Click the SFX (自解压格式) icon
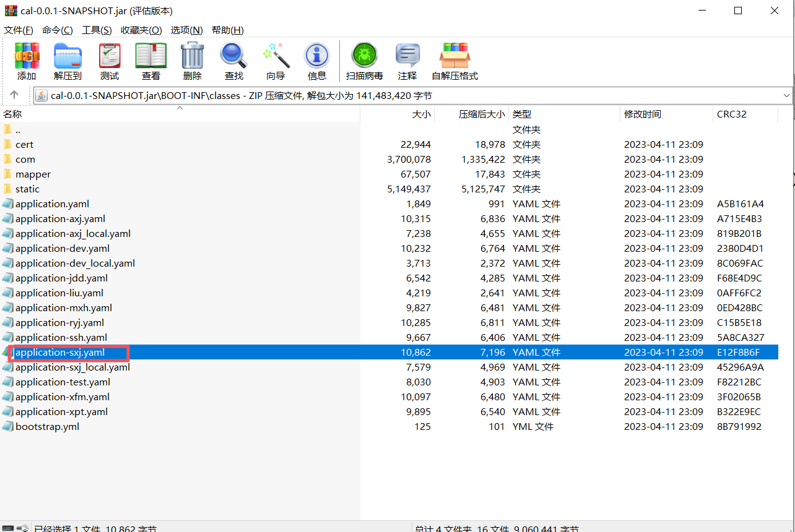Image resolution: width=795 pixels, height=532 pixels. [455, 56]
